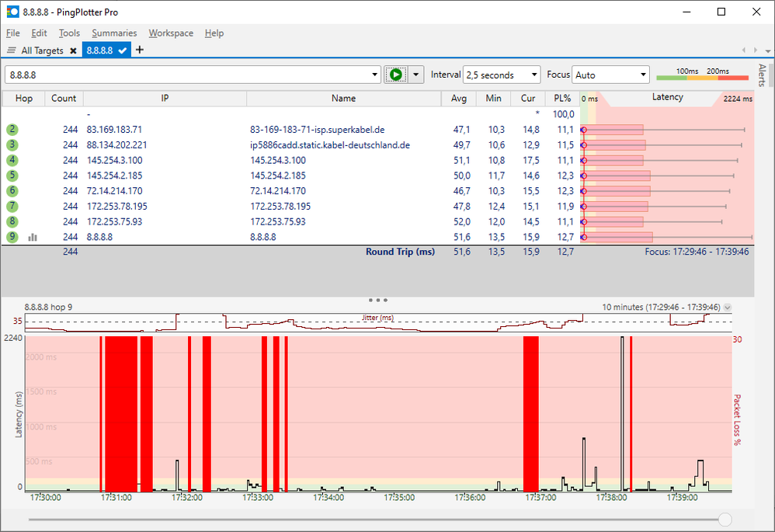Select IP 72.14.214.170 in IP column
This screenshot has height=532, width=775.
click(x=115, y=191)
